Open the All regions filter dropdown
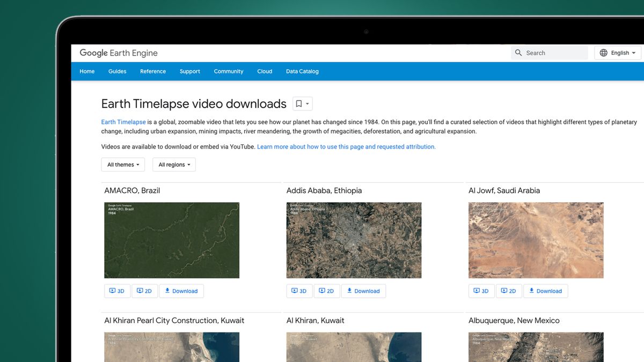The width and height of the screenshot is (644, 362). click(x=174, y=165)
